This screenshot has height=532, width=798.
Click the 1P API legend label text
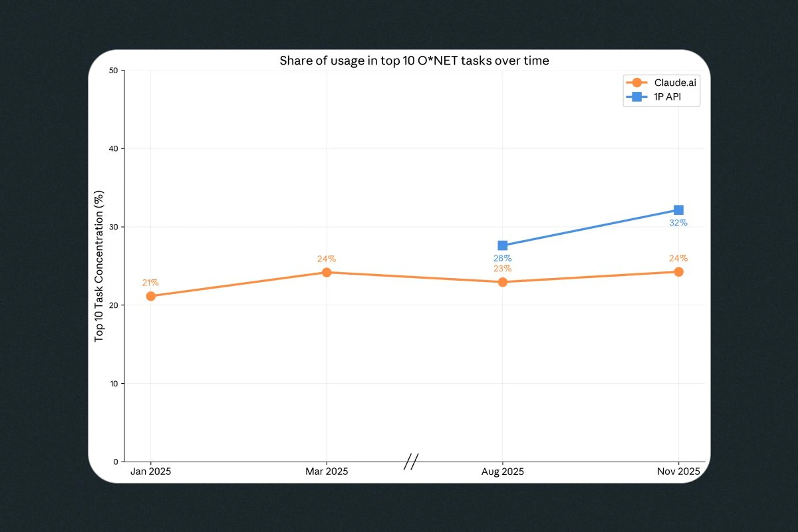[667, 97]
